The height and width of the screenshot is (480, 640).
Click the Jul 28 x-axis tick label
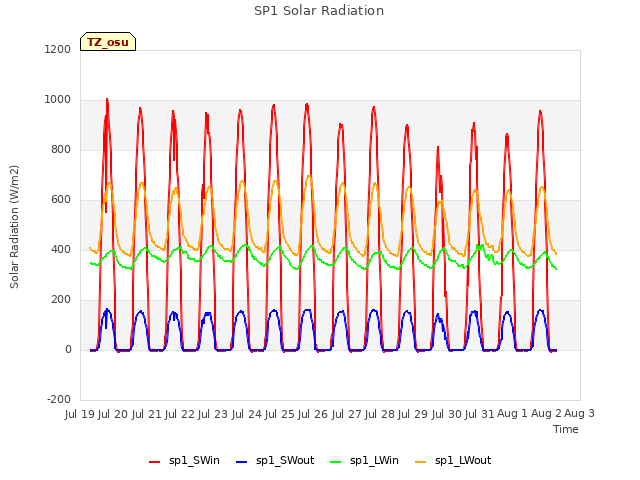tap(380, 414)
